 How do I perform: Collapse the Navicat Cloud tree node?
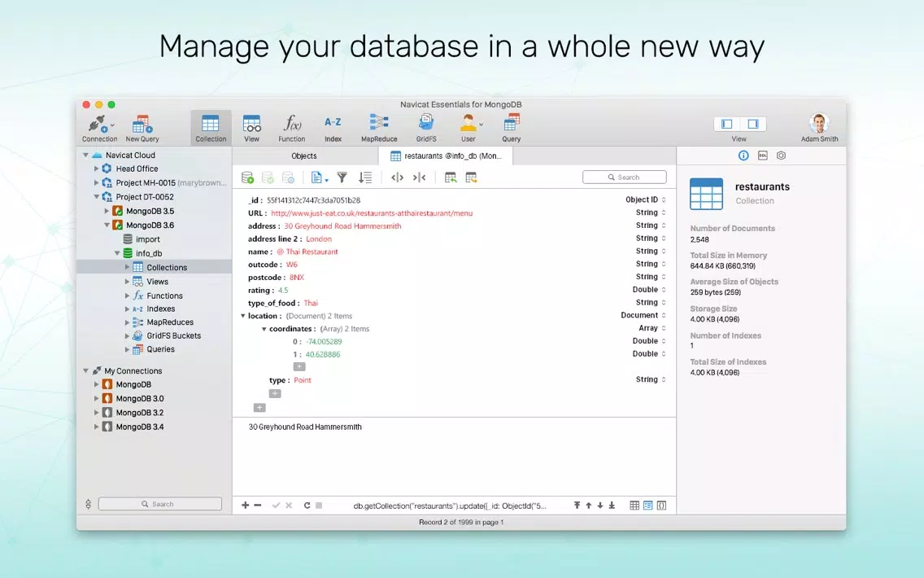coord(86,155)
